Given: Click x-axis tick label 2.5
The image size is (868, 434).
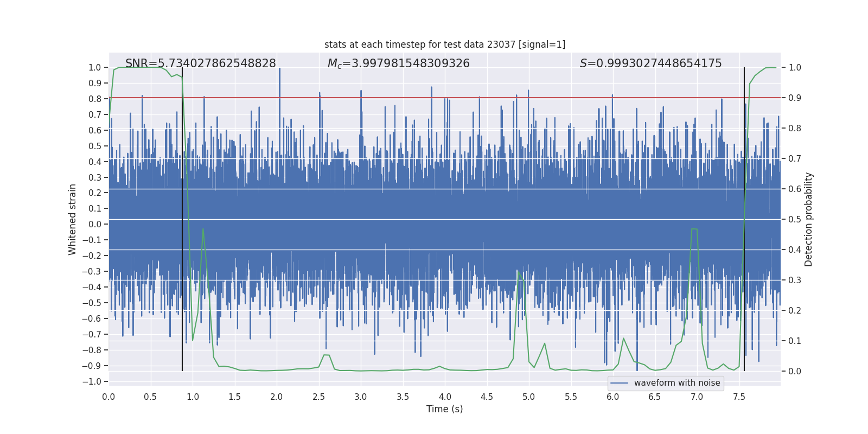Looking at the screenshot, I should 318,397.
